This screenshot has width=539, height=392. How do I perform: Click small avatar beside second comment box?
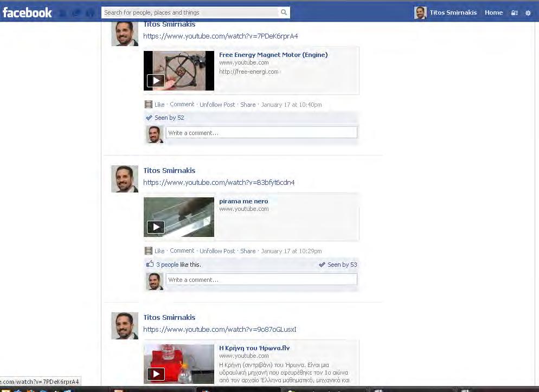[x=155, y=281]
